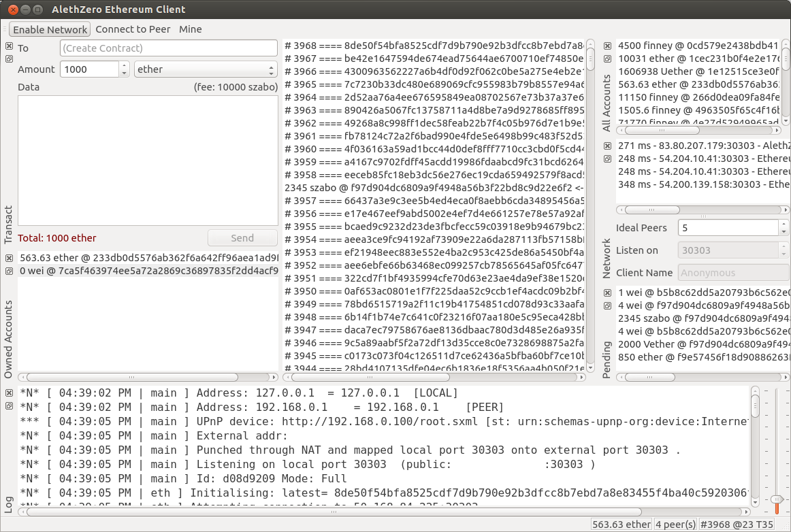Screen dimensions: 791x532
Task: Open the ether unit dropdown
Action: pyautogui.click(x=206, y=69)
